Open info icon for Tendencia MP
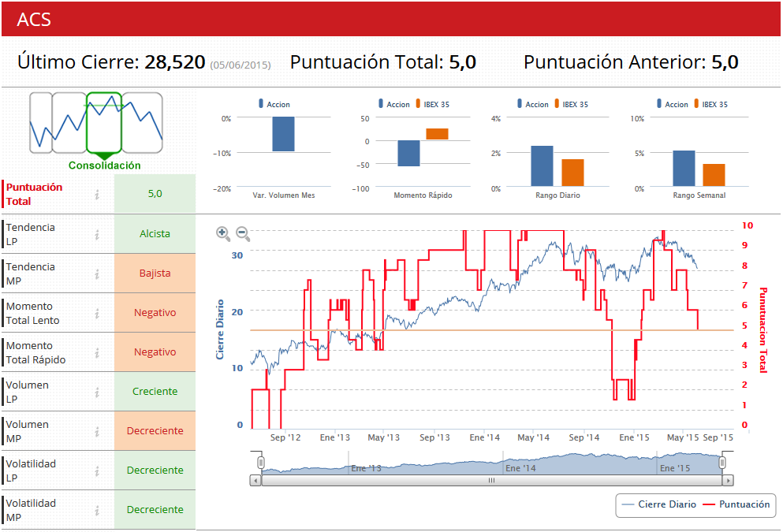This screenshot has height=532, width=783. 97,274
